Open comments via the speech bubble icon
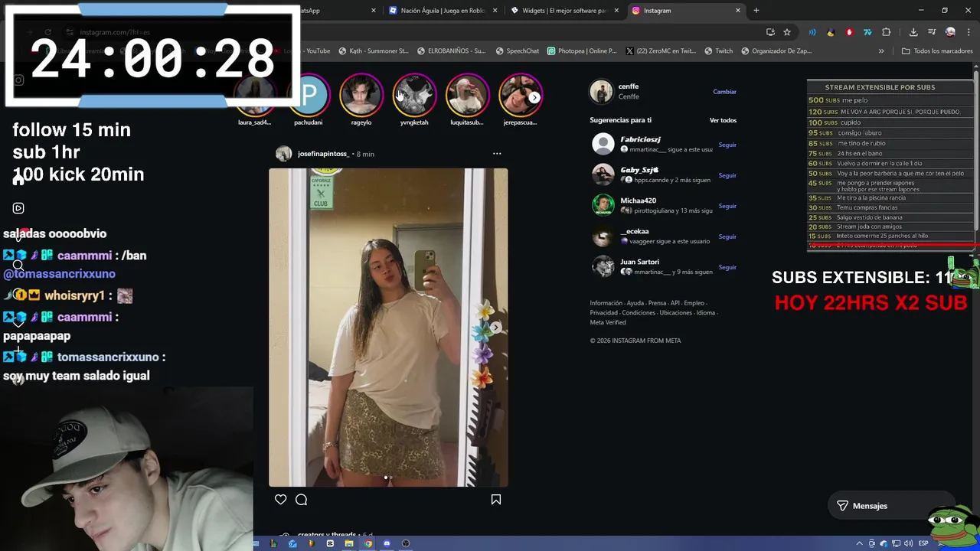Image resolution: width=980 pixels, height=551 pixels. pos(301,500)
